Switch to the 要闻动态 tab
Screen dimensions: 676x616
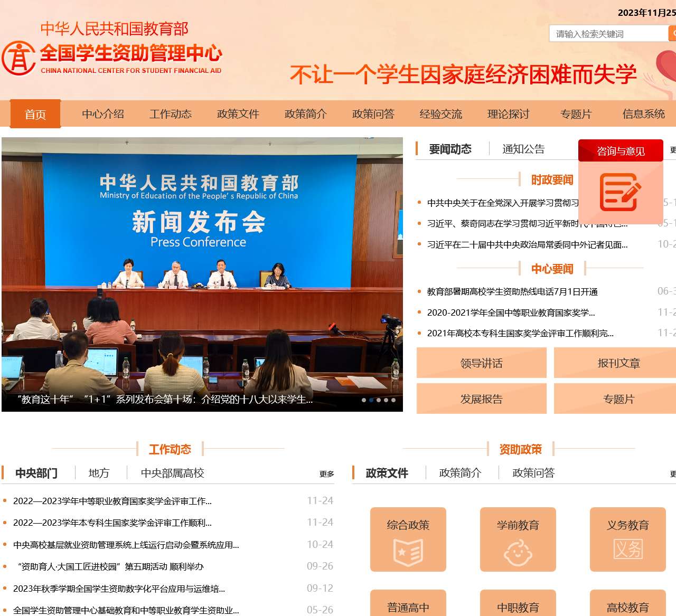pos(450,149)
